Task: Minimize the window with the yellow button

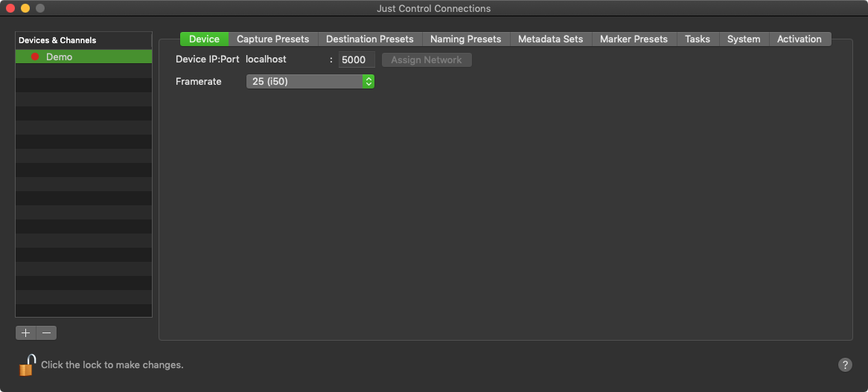Action: pos(25,8)
